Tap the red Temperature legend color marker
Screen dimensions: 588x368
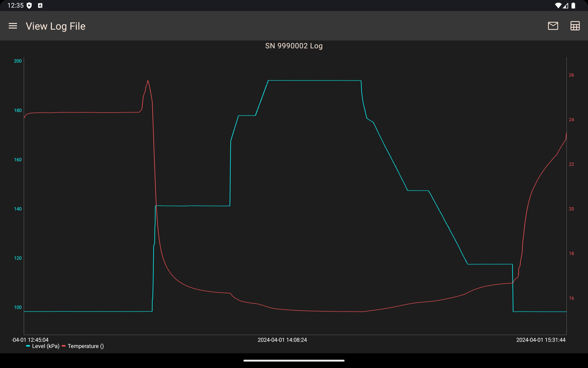[x=64, y=346]
